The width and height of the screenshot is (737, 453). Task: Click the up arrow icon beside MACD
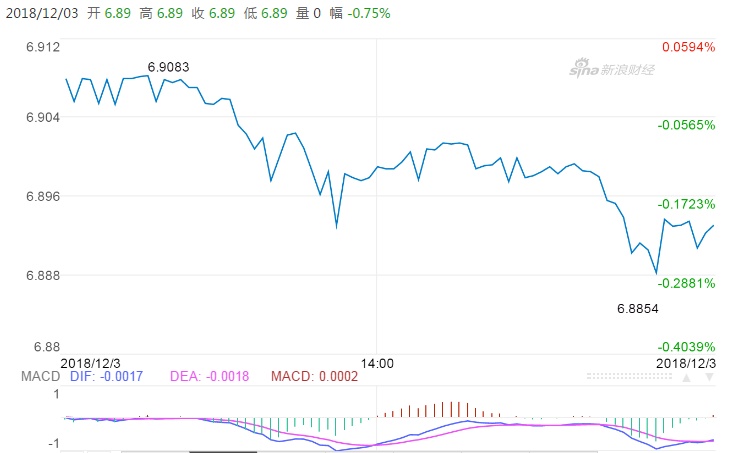(686, 378)
